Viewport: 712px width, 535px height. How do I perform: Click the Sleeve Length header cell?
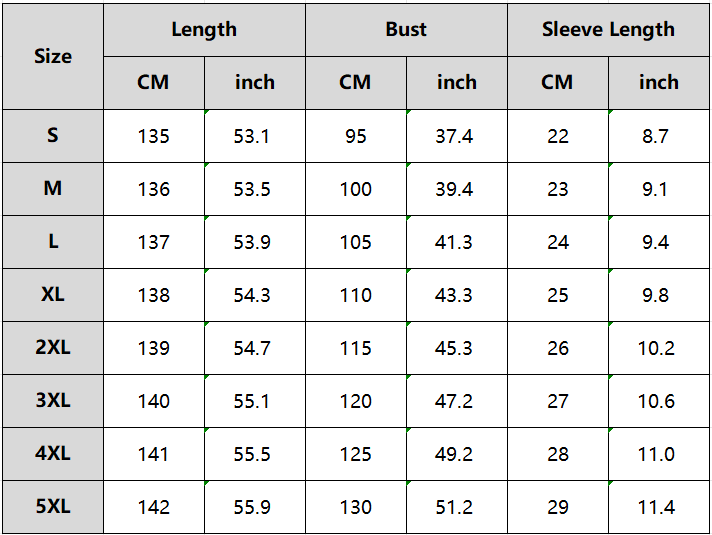[608, 29]
